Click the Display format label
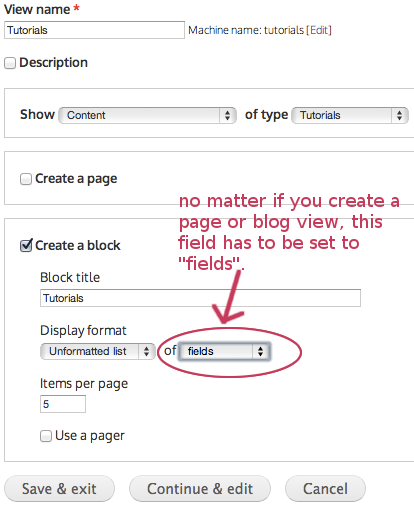This screenshot has width=414, height=505. click(83, 331)
